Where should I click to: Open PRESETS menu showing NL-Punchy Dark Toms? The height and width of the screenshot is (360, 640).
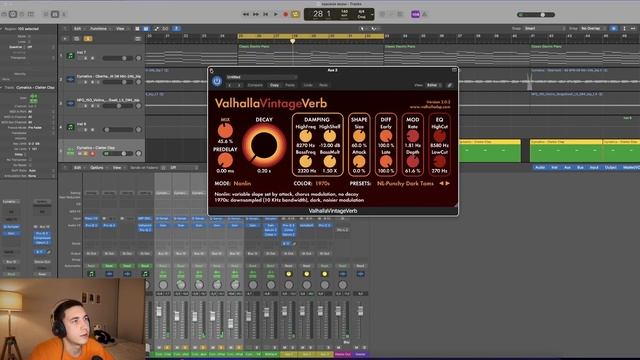click(405, 183)
